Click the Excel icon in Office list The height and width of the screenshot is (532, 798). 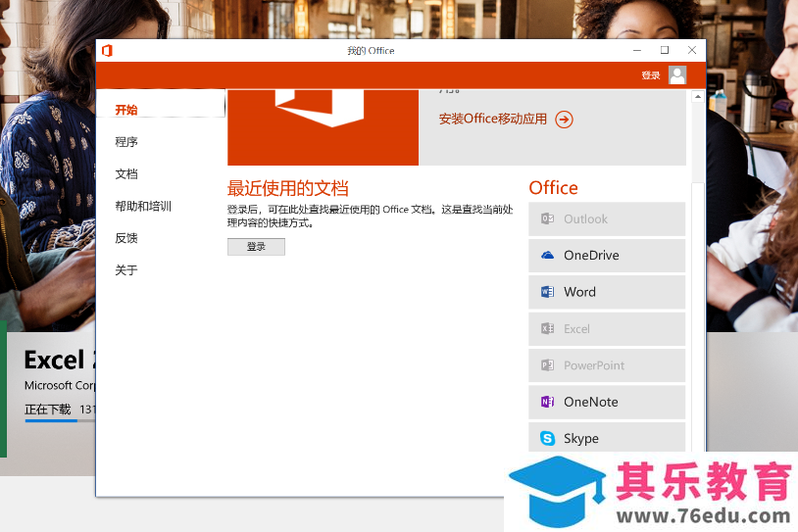point(548,328)
